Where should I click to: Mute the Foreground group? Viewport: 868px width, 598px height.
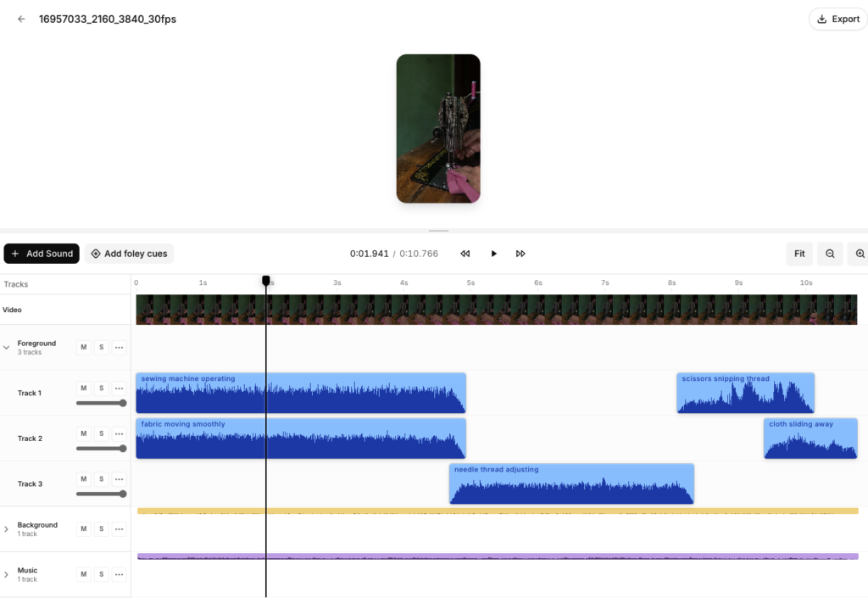84,348
